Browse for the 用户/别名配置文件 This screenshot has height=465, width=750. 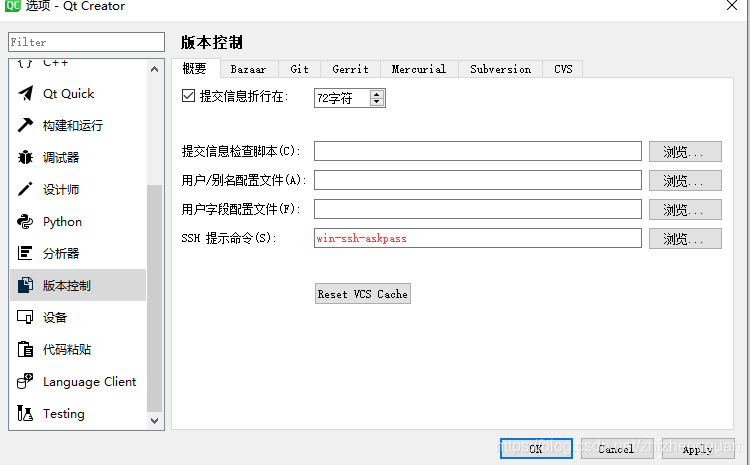point(685,180)
